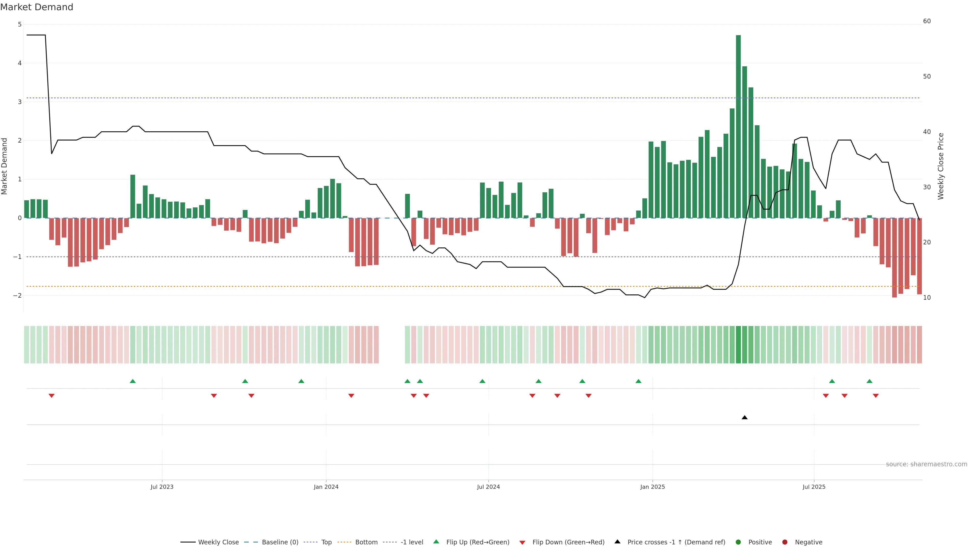980x551 pixels.
Task: Click red triangle icon in legend
Action: point(522,542)
